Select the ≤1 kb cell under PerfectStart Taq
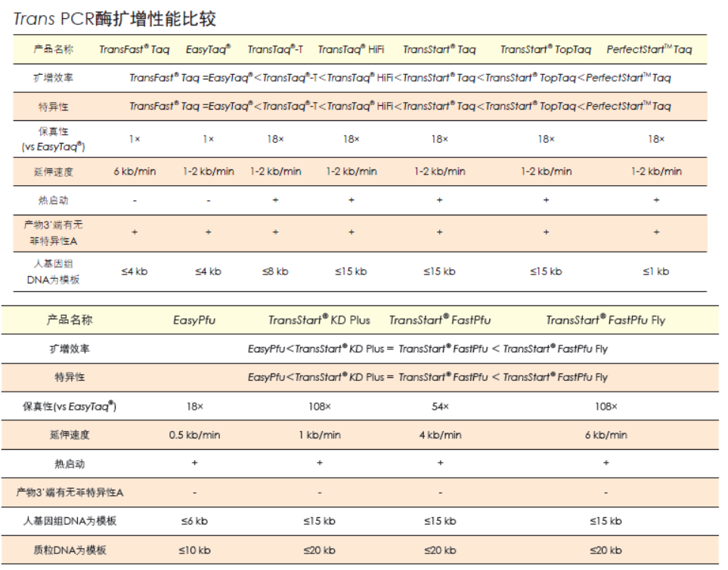 tap(655, 271)
